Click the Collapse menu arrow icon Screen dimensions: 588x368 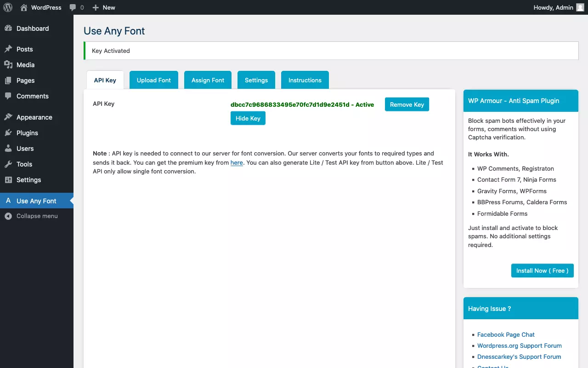(8, 216)
